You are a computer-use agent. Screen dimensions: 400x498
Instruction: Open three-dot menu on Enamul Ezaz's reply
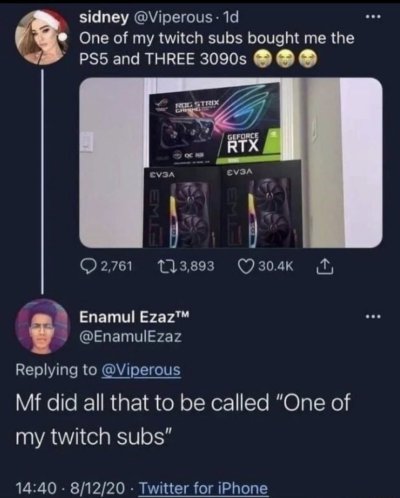[x=372, y=316]
